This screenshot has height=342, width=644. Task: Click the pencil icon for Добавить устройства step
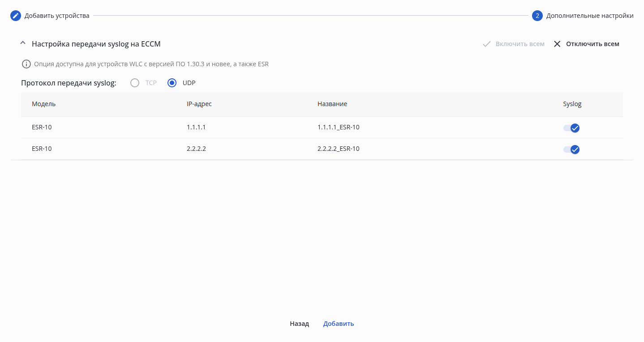(x=16, y=16)
